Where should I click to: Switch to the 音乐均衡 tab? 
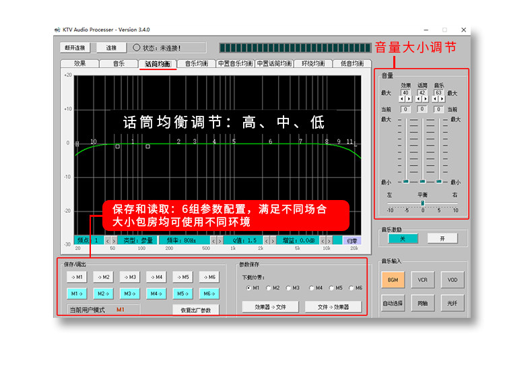pyautogui.click(x=197, y=63)
